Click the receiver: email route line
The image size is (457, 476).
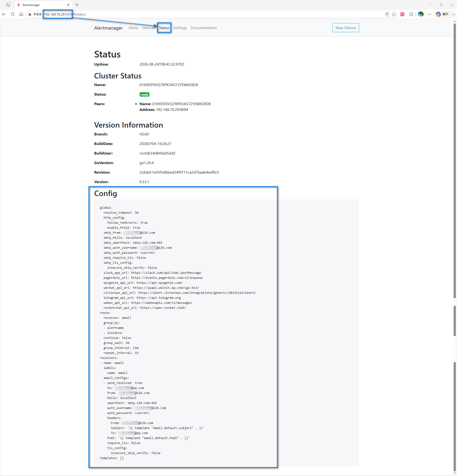coord(117,318)
